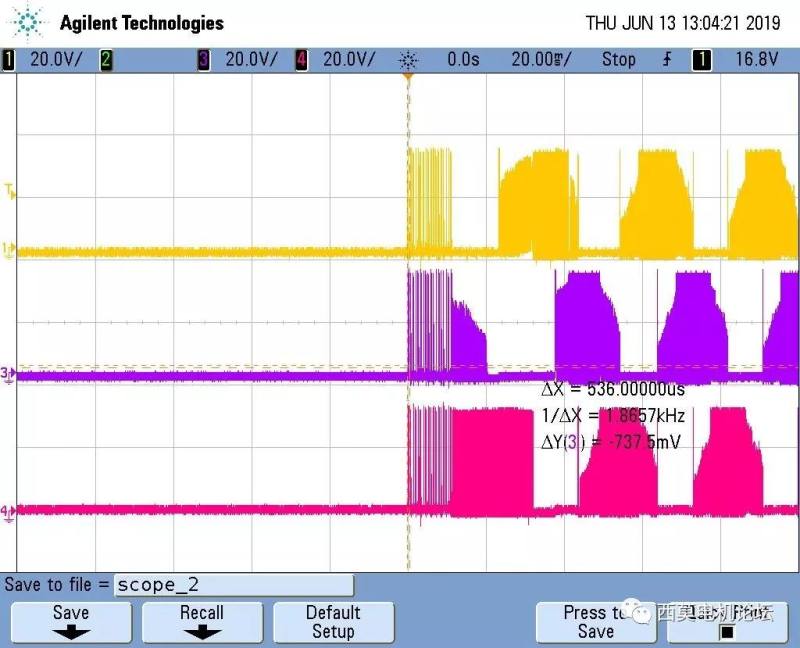The width and height of the screenshot is (800, 648).
Task: Select the 0.0s delay readout
Action: click(463, 60)
